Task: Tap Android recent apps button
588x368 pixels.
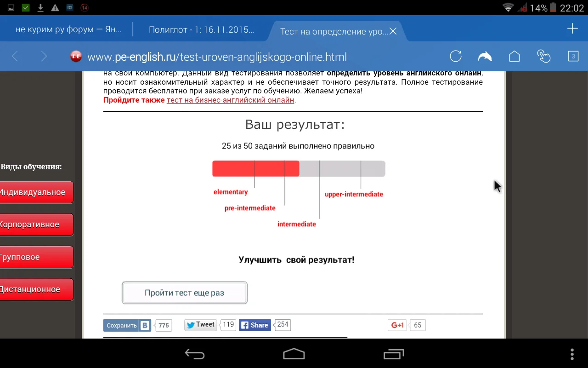Action: pyautogui.click(x=394, y=354)
